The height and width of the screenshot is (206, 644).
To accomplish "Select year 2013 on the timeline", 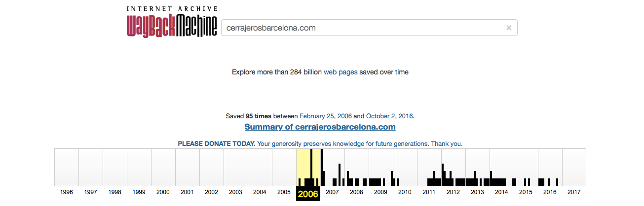I will coord(477,192).
